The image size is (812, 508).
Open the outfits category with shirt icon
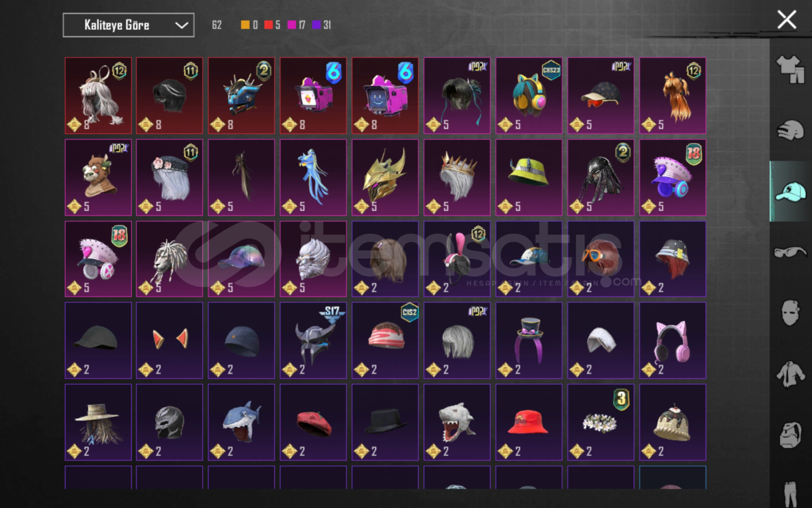pyautogui.click(x=790, y=69)
